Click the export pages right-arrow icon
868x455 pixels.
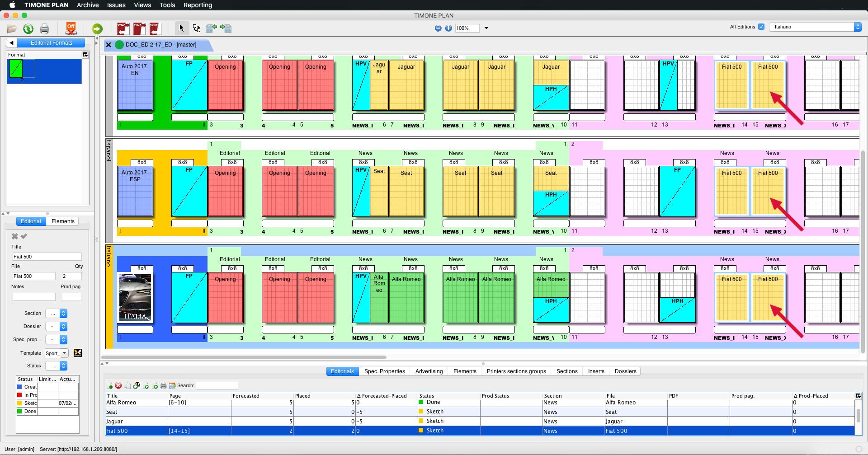click(x=226, y=28)
